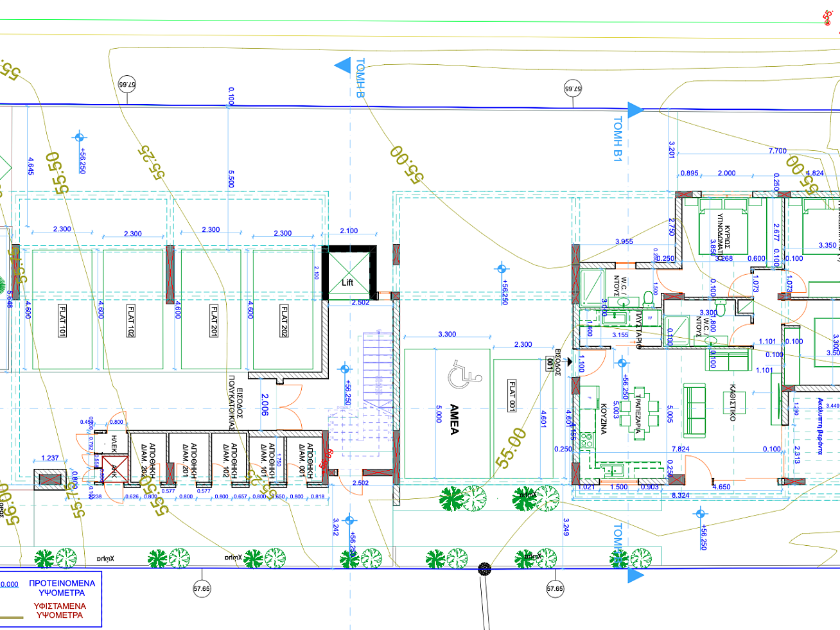Select the ΑΜΕΑ parking space text
Viewport: 840px width, 630px height.
[x=455, y=419]
